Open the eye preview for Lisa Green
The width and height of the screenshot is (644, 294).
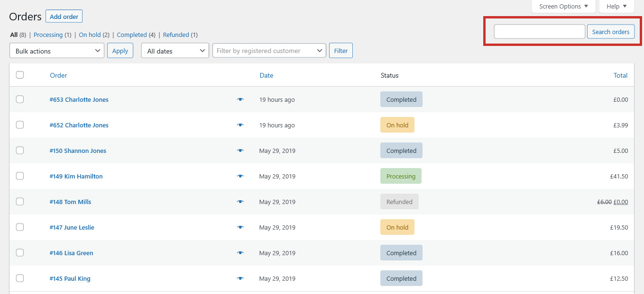[x=240, y=253]
